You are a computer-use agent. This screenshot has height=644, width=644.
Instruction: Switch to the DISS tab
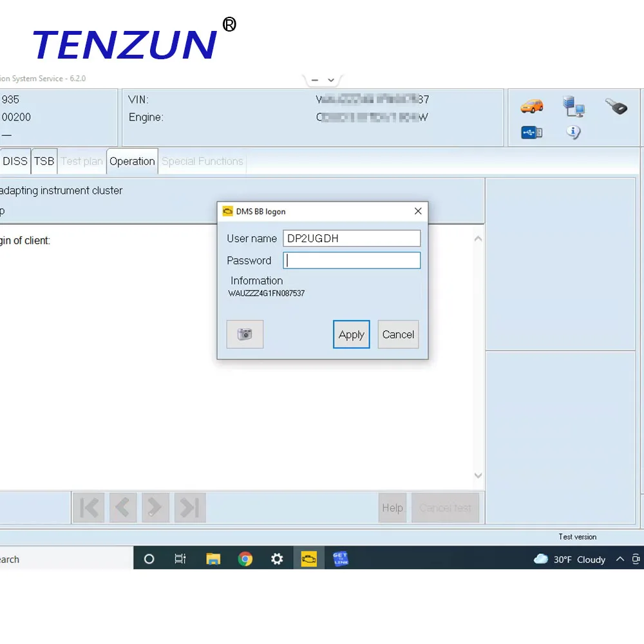[15, 161]
